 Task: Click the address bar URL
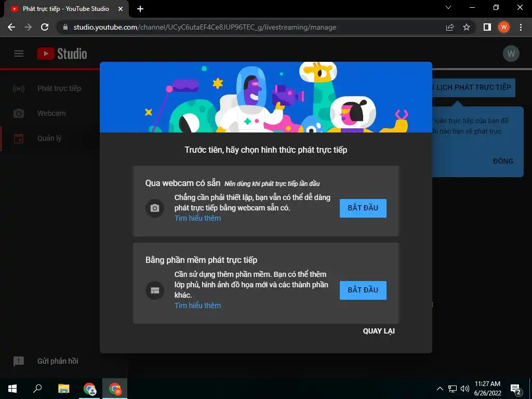point(205,27)
